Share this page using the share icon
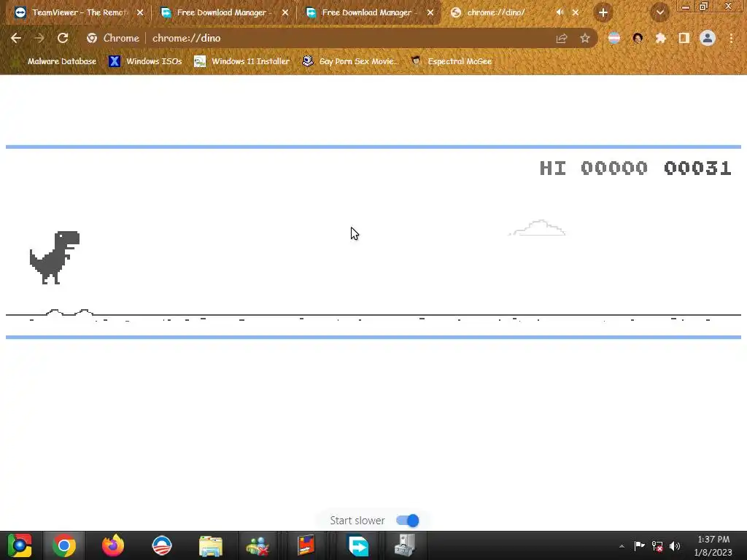747x560 pixels. (562, 38)
